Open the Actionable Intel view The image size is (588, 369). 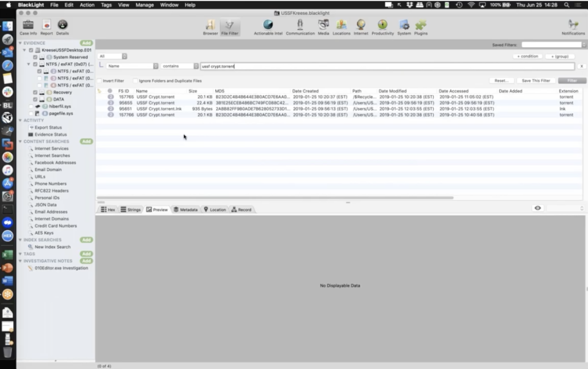click(268, 28)
